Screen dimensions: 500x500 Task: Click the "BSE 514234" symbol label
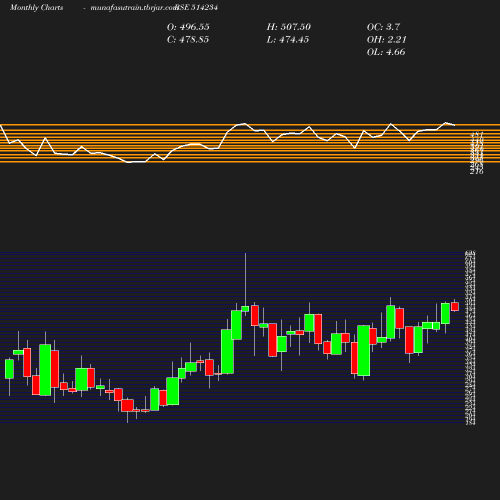pyautogui.click(x=197, y=8)
